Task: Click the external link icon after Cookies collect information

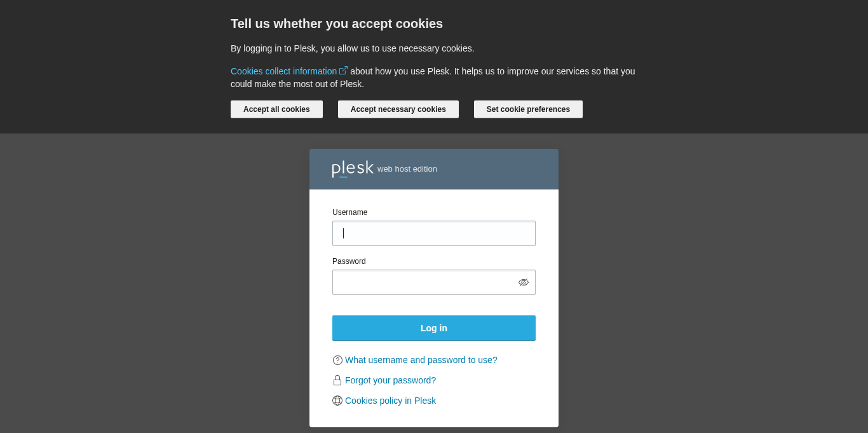Action: (343, 71)
